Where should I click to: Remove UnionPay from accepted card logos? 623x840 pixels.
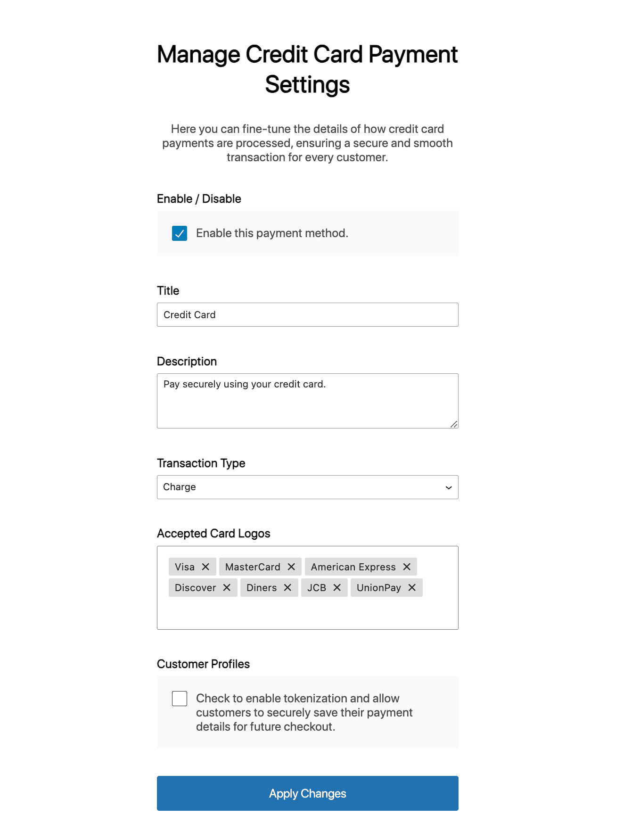click(x=412, y=587)
